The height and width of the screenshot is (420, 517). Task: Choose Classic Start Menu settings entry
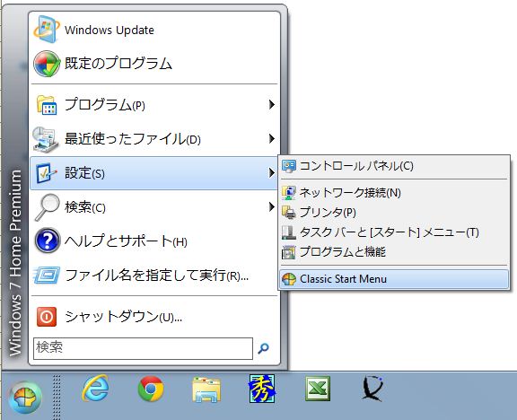coord(394,279)
